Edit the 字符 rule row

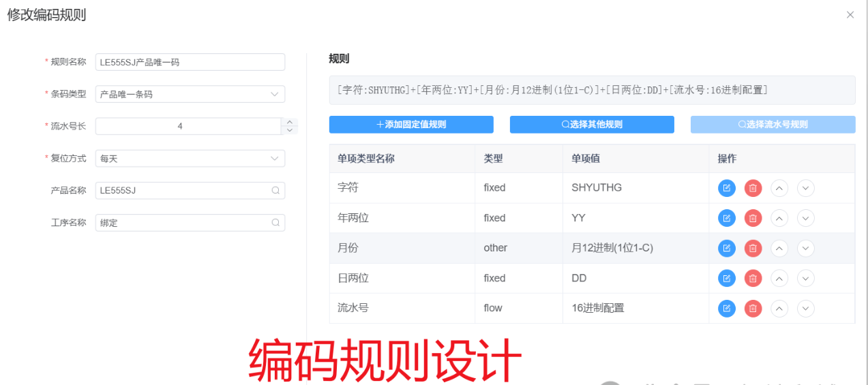click(726, 188)
